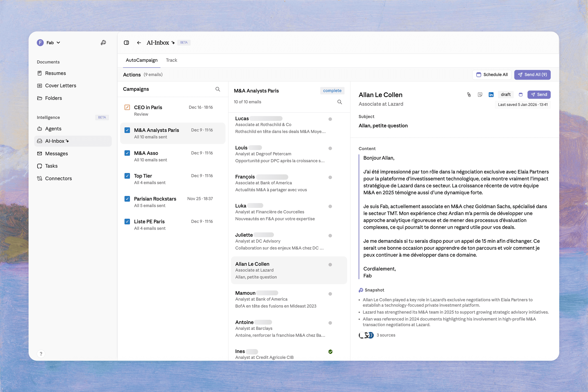The image size is (588, 392).
Task: Open Allan's LinkedIn via the LinkedIn icon
Action: 491,94
